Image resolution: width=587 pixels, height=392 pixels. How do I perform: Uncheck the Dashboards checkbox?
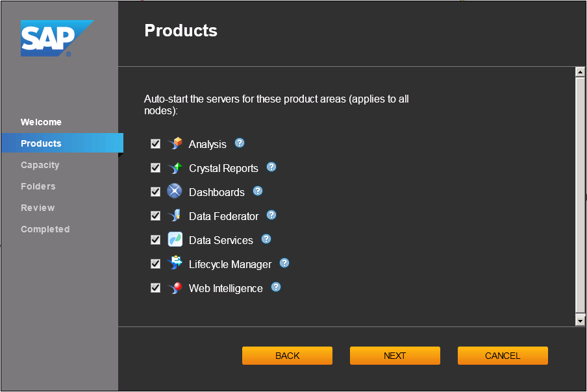click(155, 191)
